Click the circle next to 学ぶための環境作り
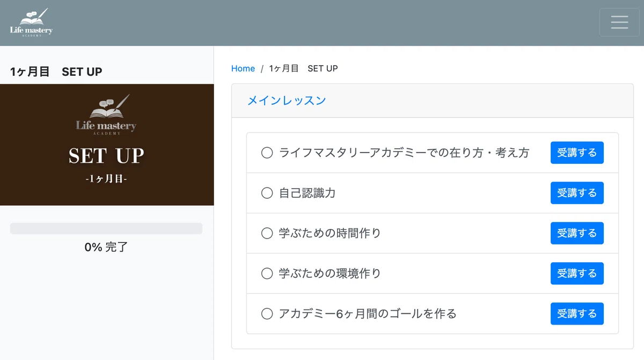 (x=267, y=273)
